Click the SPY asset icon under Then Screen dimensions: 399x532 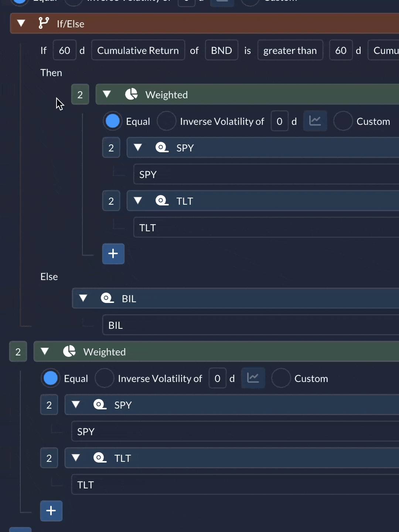[162, 147]
